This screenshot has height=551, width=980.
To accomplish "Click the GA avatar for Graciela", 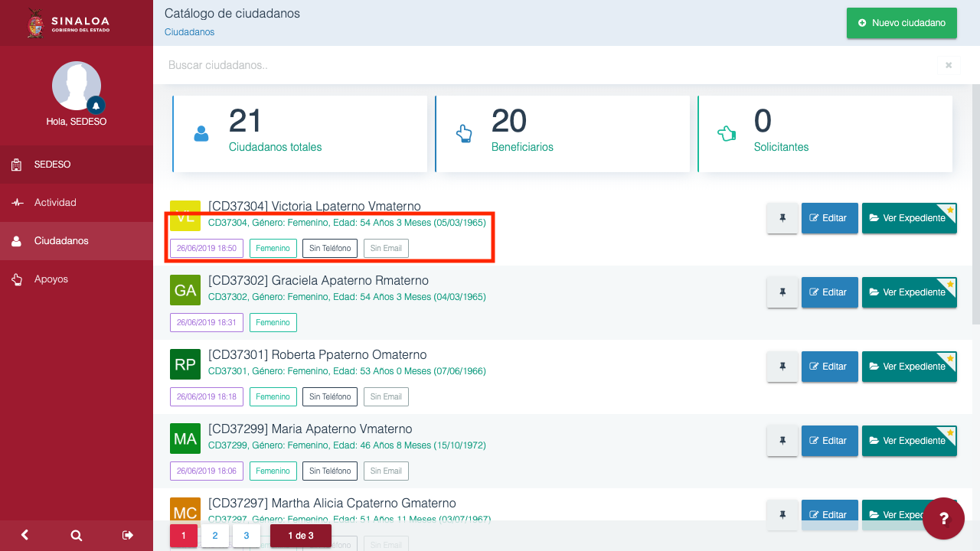I will coord(185,290).
